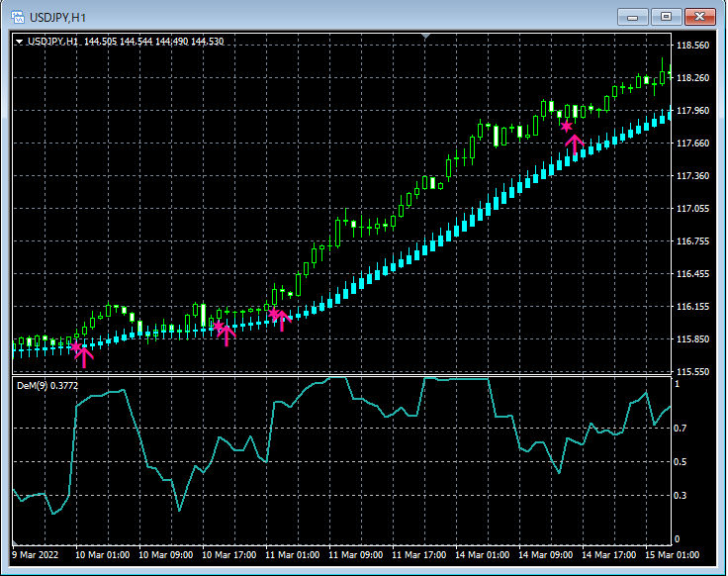Maximize the USDJPY,H1 chart window

pos(666,16)
